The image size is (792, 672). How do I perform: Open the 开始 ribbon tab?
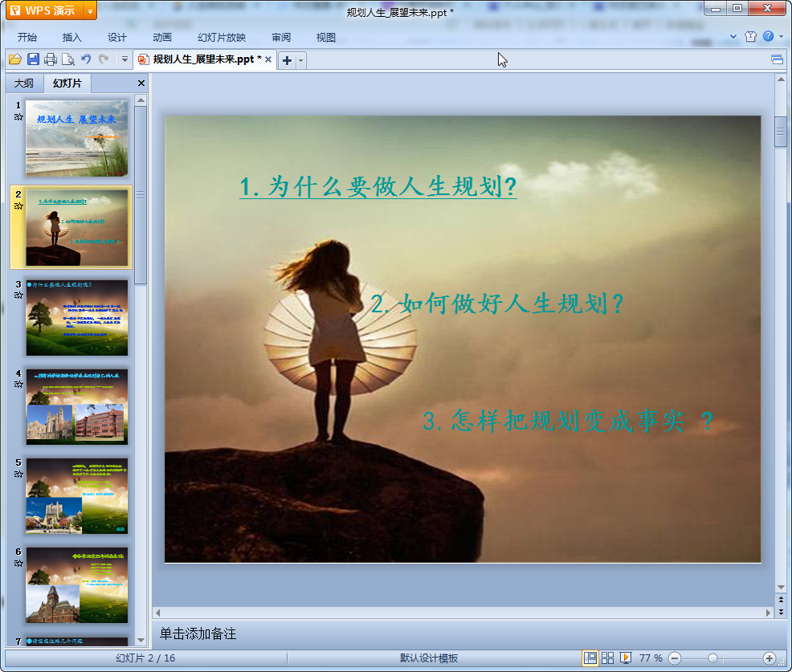[x=27, y=38]
